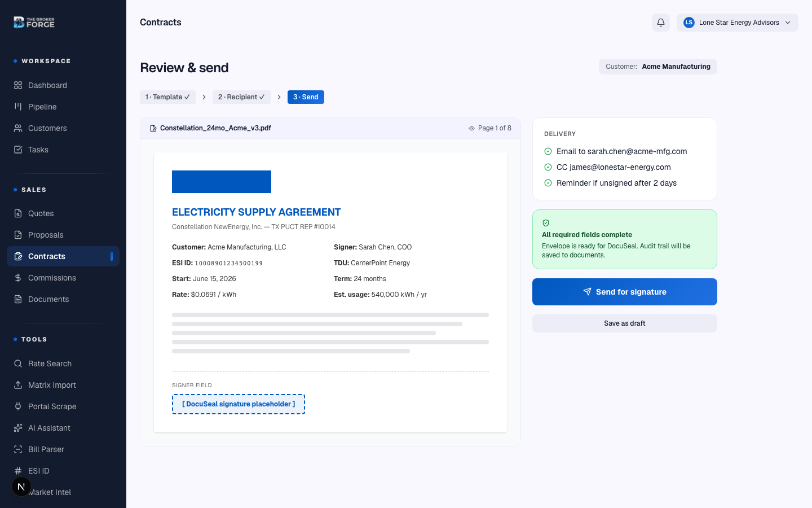Expand the Lone Star Energy Advisors dropdown
812x508 pixels.
point(738,23)
